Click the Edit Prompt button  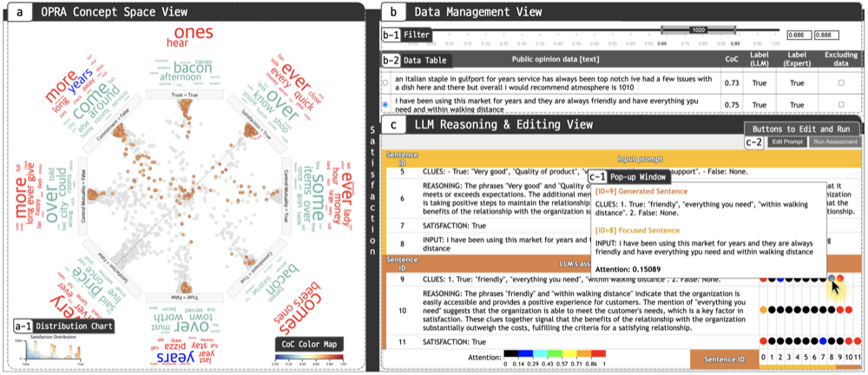(786, 141)
